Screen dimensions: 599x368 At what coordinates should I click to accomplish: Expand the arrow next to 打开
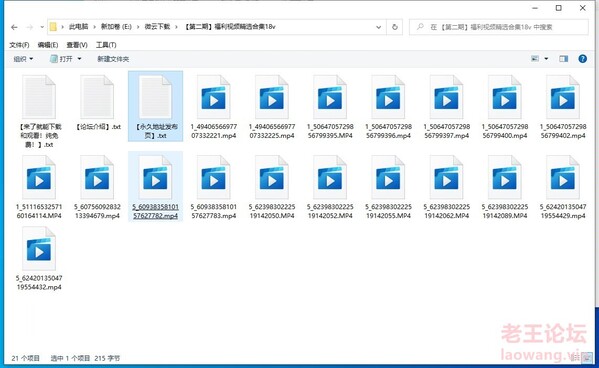[x=79, y=59]
